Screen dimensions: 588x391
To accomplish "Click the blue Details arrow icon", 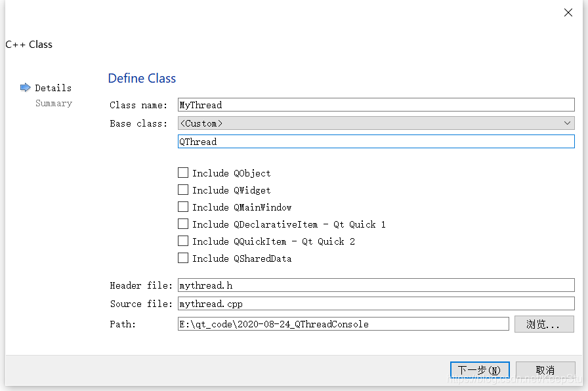I will coord(25,87).
